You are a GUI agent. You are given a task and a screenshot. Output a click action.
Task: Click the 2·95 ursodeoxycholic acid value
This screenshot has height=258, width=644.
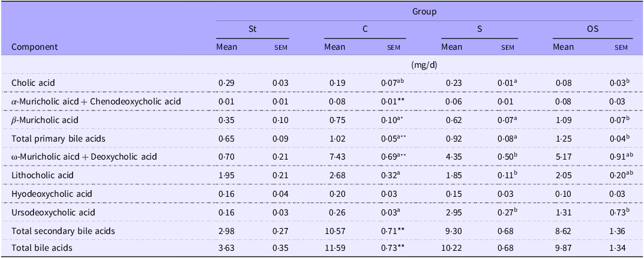pos(450,212)
